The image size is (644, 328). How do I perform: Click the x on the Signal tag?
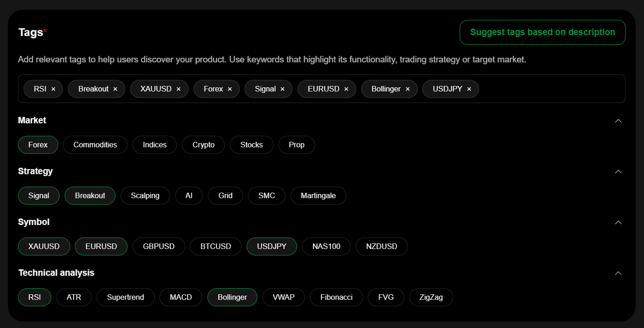point(283,89)
